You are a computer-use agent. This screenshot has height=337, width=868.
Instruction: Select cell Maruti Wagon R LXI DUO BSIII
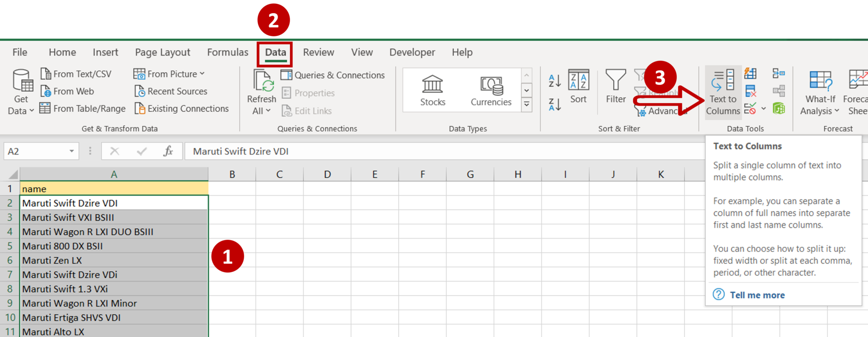click(x=114, y=232)
